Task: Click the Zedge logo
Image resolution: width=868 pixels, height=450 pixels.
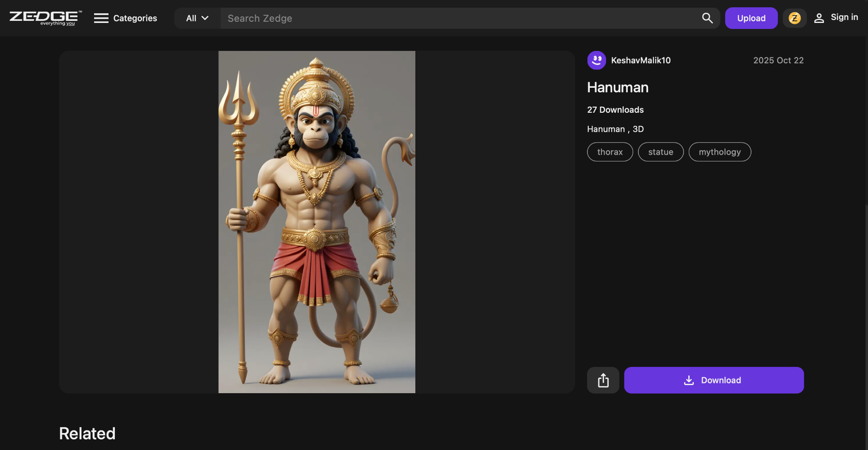Action: pos(46,18)
